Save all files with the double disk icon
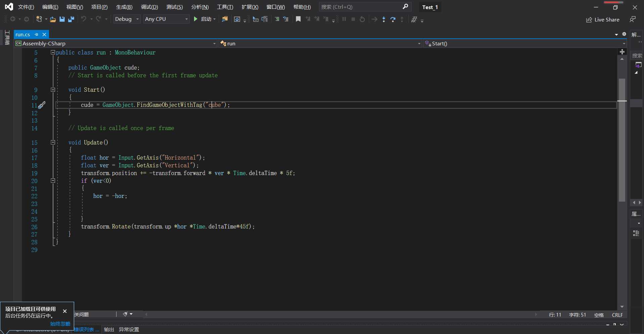Screen dimensions: 644x334 [x=71, y=19]
